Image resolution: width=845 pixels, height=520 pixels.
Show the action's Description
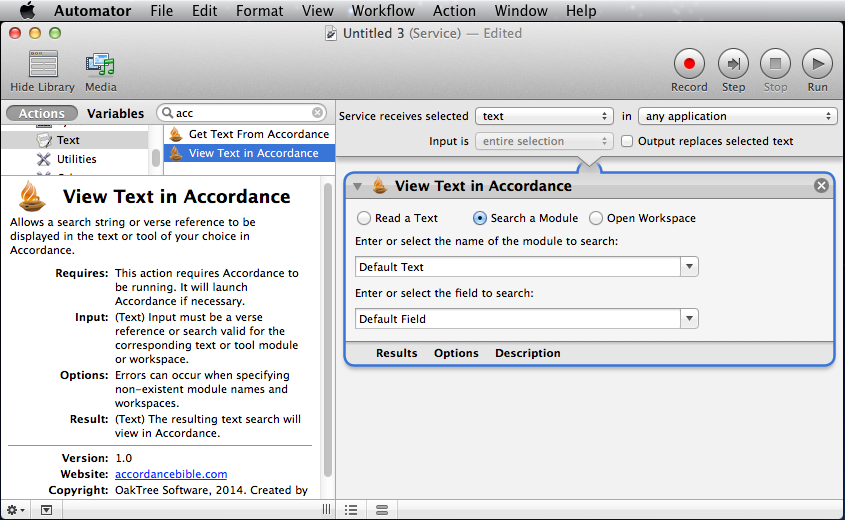pos(528,353)
